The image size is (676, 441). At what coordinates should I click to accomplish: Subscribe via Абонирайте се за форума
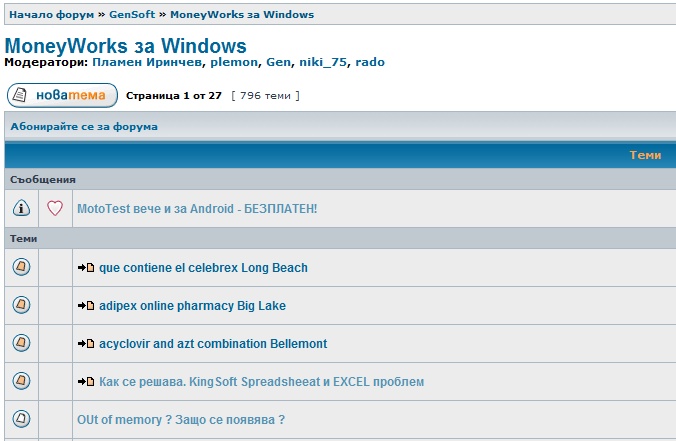coord(84,127)
